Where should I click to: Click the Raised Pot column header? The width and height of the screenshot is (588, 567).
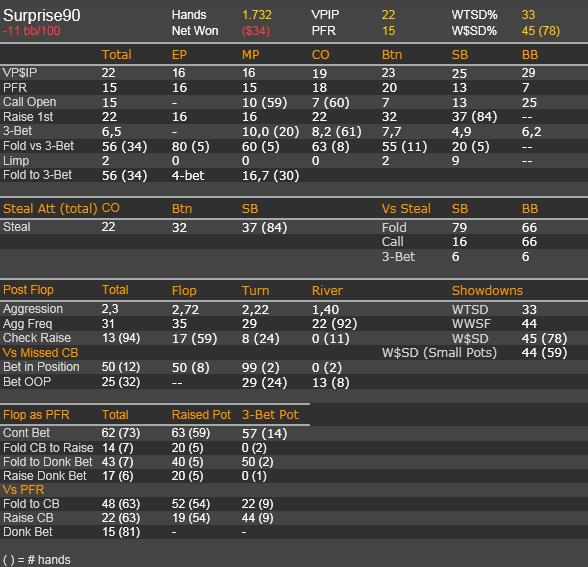tap(201, 415)
